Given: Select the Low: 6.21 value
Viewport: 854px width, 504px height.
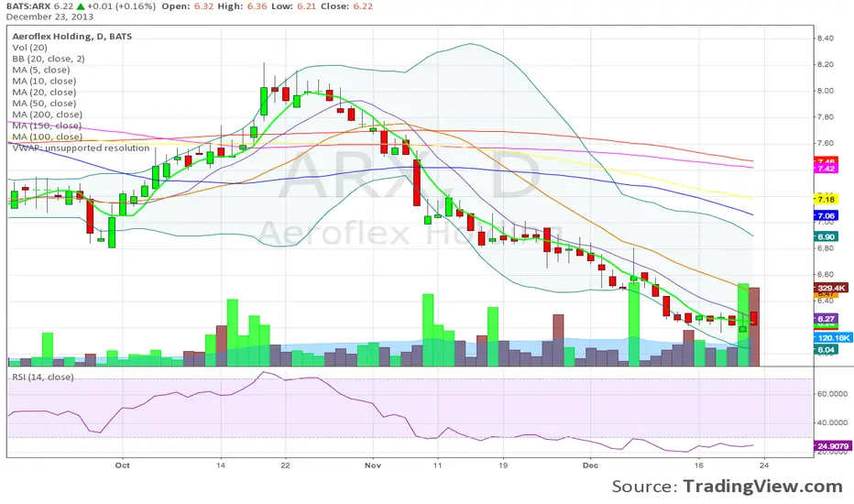Looking at the screenshot, I should coord(295,6).
